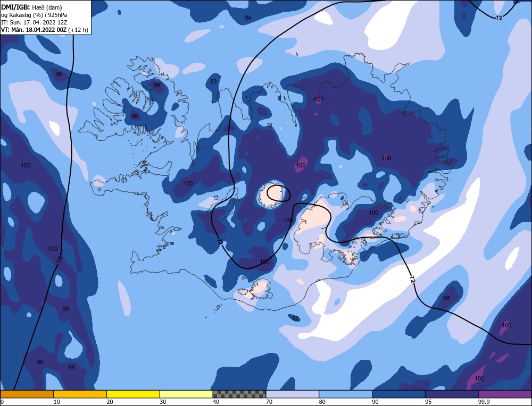The height and width of the screenshot is (406, 532).
Task: Select the pale yellow 30–40 legend swatch
Action: click(186, 394)
